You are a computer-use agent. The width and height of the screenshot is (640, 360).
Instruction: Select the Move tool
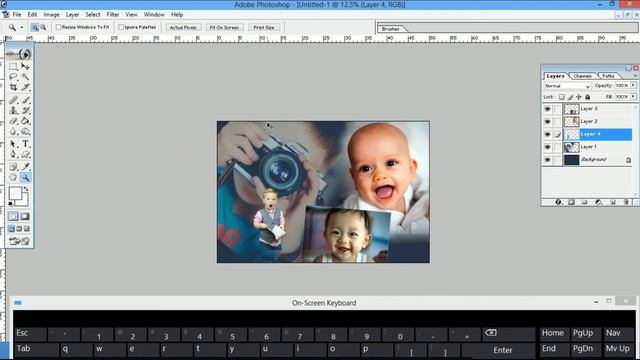25,66
